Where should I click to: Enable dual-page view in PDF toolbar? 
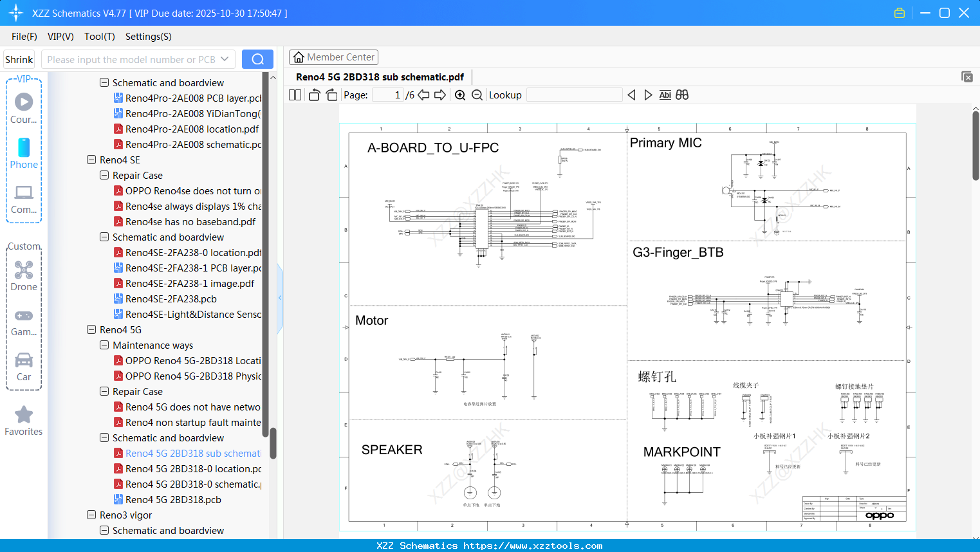coord(294,95)
